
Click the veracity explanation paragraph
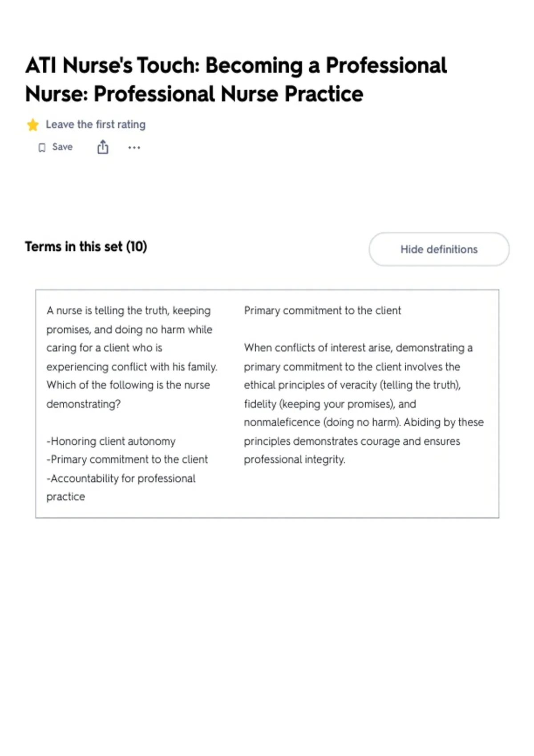(x=364, y=404)
